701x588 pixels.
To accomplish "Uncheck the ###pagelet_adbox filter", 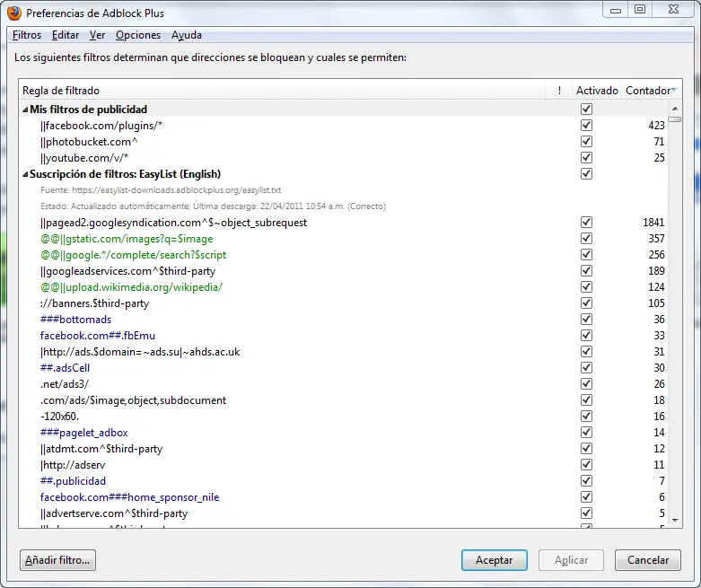I will coord(586,433).
